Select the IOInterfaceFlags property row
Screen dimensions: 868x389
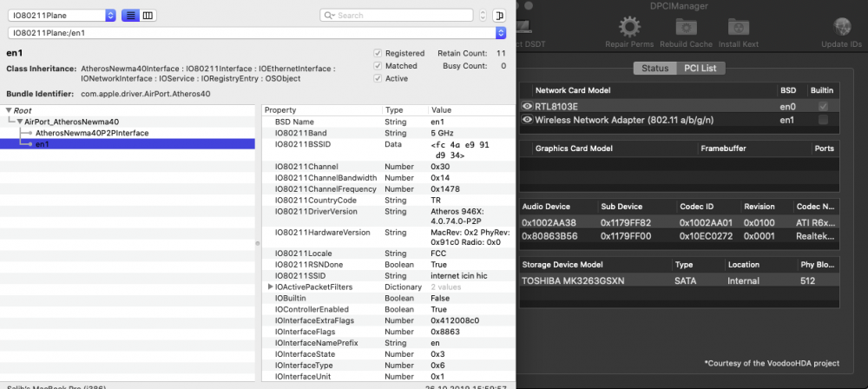388,332
